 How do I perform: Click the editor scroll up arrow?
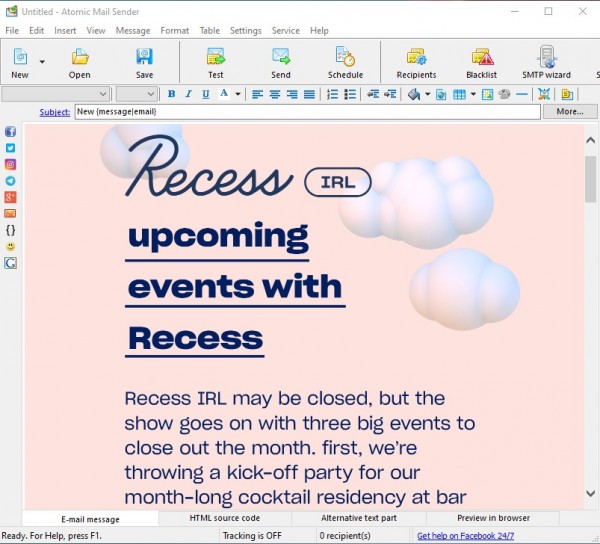(x=590, y=140)
